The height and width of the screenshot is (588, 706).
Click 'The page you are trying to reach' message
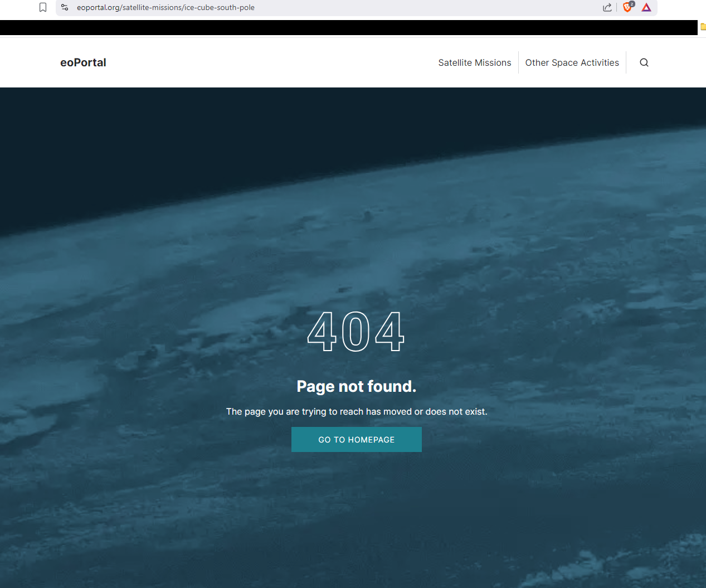pos(357,411)
